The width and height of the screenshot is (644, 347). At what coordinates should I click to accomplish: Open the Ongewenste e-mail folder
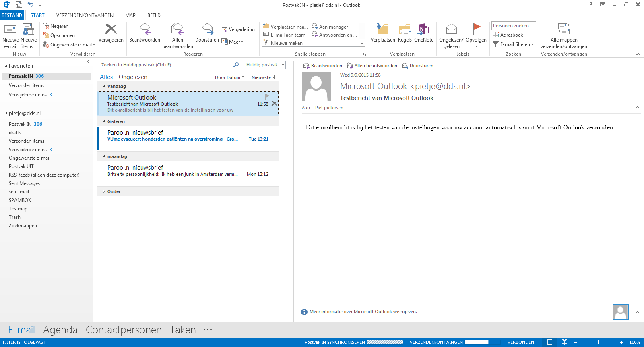click(29, 158)
